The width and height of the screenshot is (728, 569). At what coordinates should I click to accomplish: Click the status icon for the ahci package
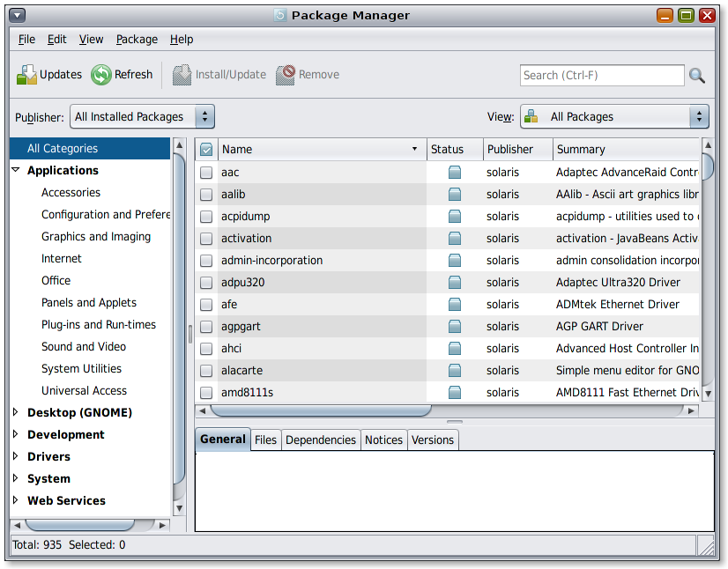(x=455, y=349)
